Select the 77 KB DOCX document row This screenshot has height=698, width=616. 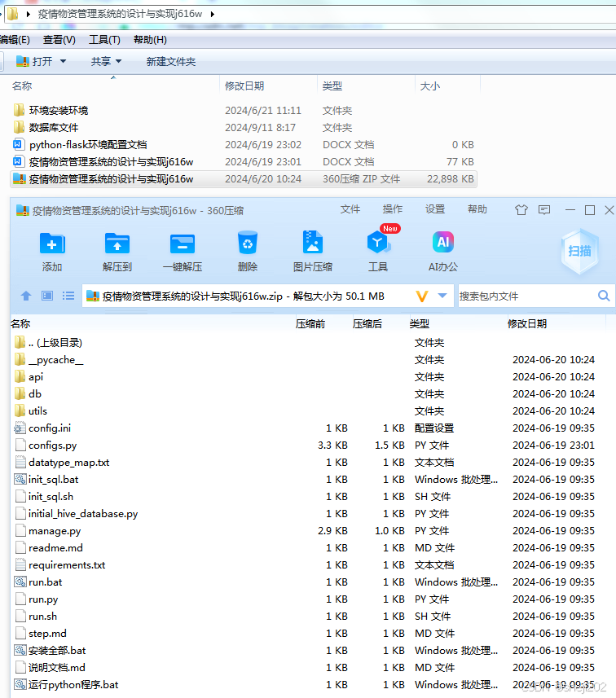244,161
